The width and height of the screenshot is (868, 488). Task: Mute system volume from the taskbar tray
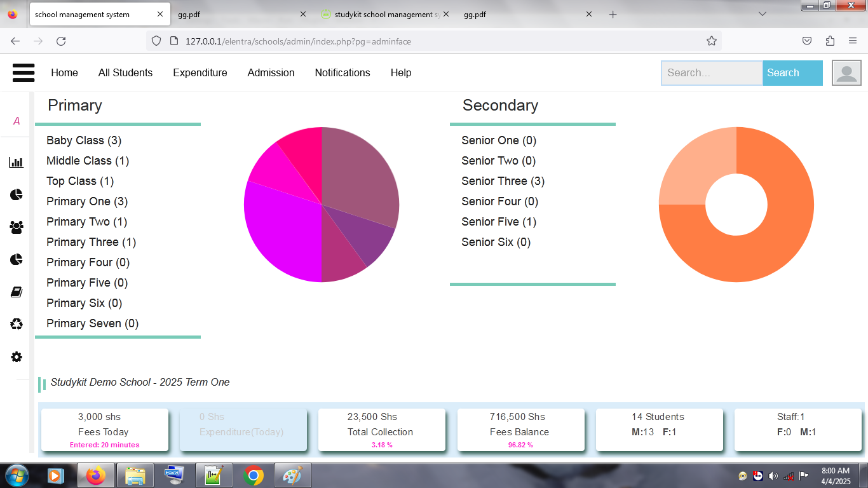773,475
